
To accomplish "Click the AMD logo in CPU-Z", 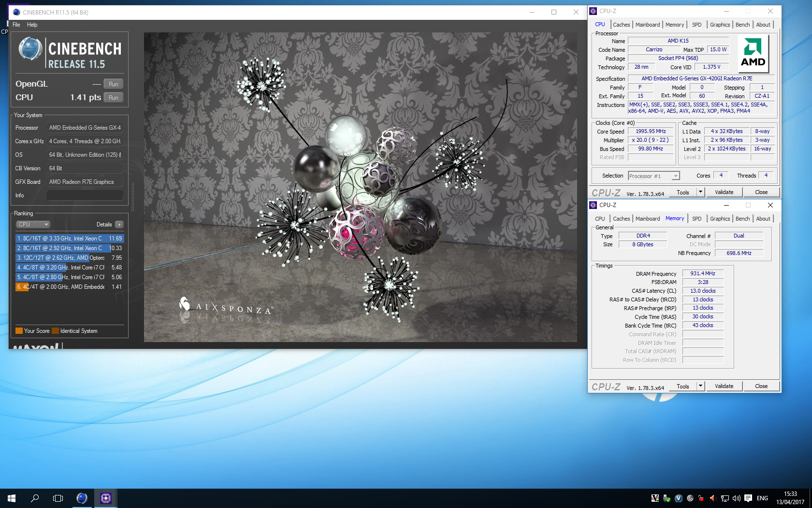I will (753, 54).
